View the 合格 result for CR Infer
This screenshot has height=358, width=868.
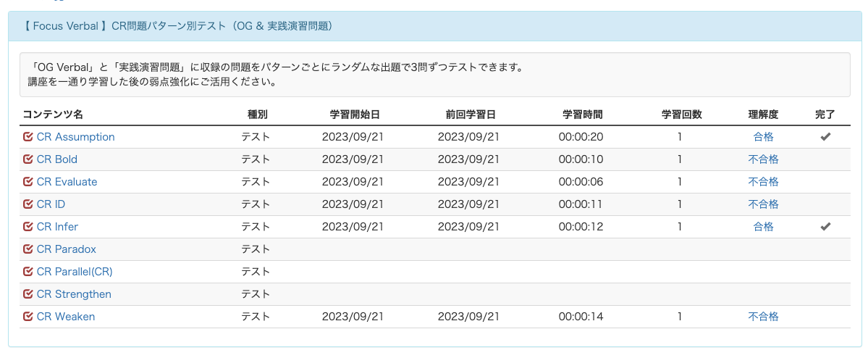point(763,227)
